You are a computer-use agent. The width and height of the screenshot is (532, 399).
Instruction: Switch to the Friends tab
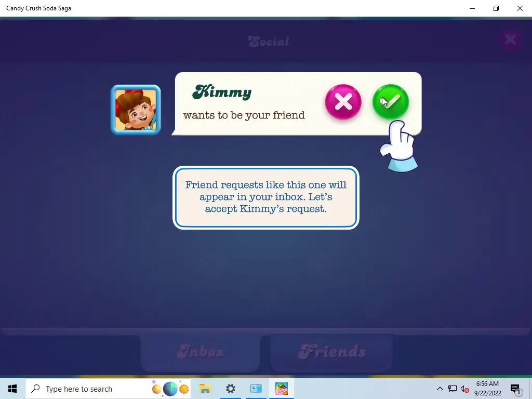(332, 352)
